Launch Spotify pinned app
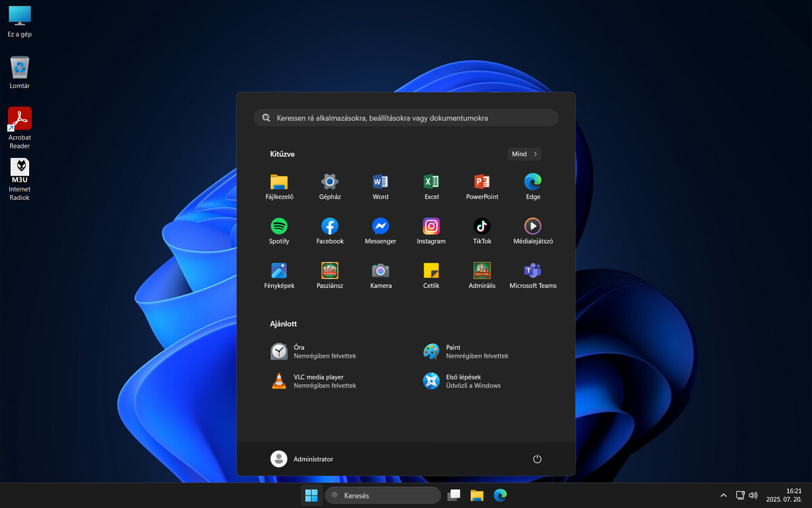Screen dimensions: 812x508 (279, 232)
